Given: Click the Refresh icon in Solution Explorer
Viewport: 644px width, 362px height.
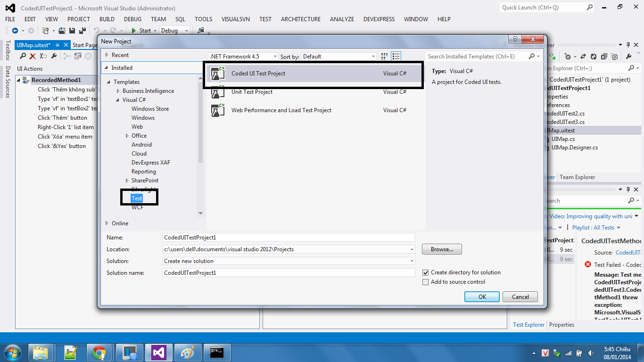Looking at the screenshot, I should (593, 57).
